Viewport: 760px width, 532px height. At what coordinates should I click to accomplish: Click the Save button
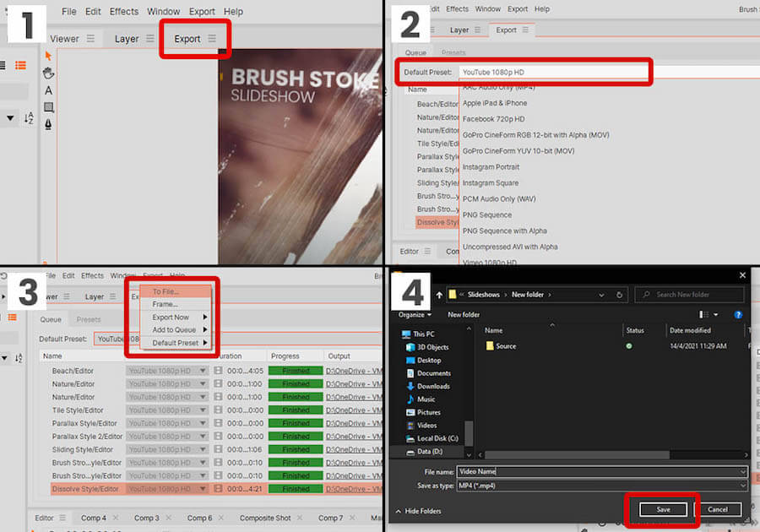662,510
